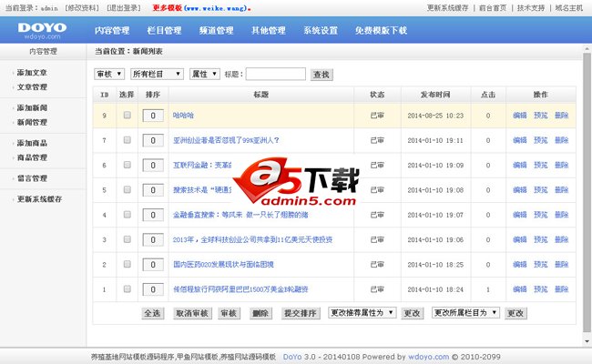
Task: Open the 哈哈哈 news title link
Action: pos(183,116)
